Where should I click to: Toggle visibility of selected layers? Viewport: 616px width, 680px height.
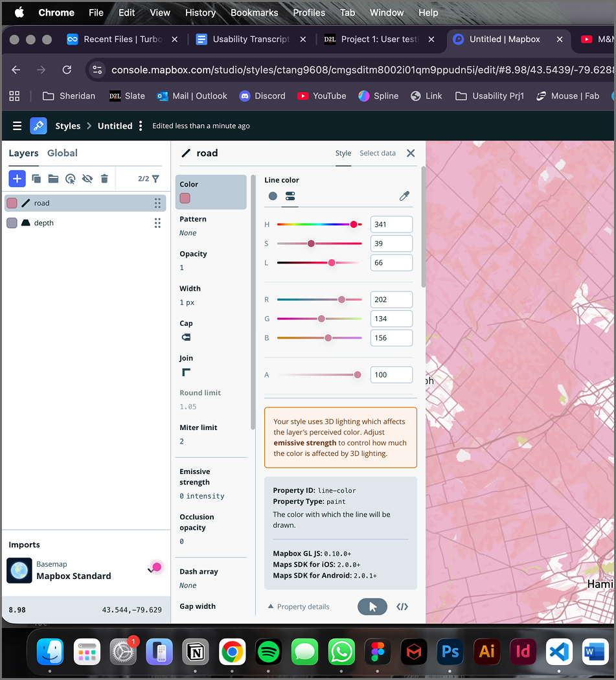[87, 179]
